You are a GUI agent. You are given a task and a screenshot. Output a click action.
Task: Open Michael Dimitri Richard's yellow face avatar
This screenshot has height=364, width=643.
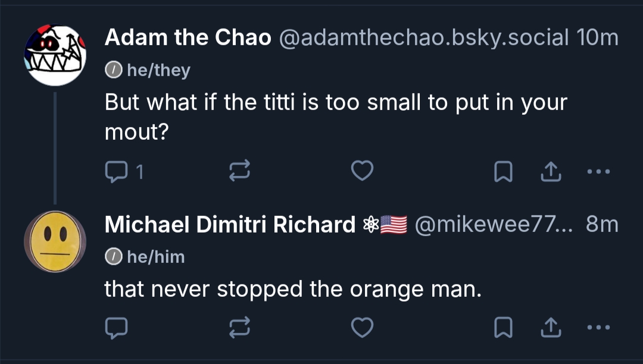(x=55, y=241)
